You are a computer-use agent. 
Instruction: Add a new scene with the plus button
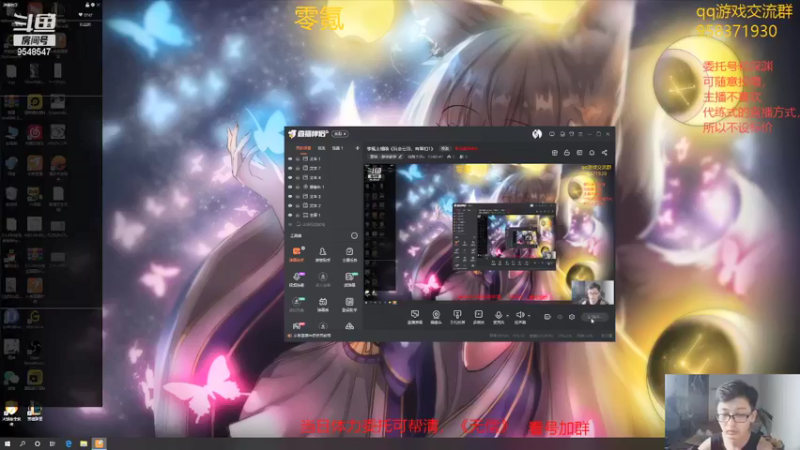(357, 148)
